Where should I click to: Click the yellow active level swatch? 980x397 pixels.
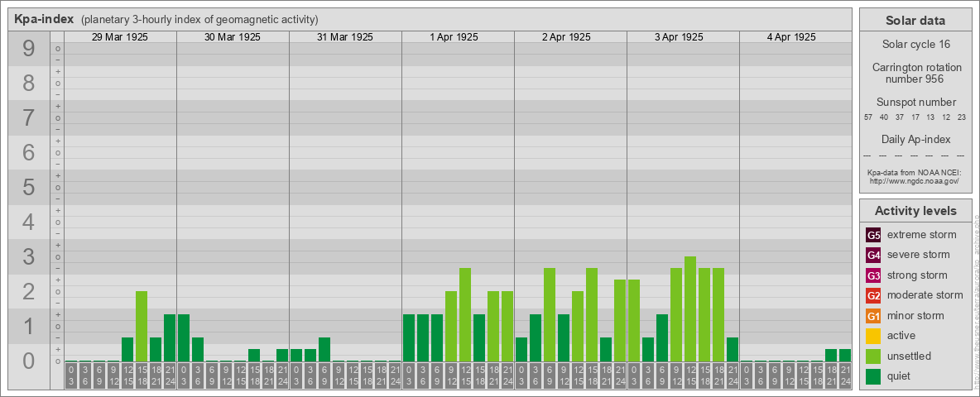point(873,336)
